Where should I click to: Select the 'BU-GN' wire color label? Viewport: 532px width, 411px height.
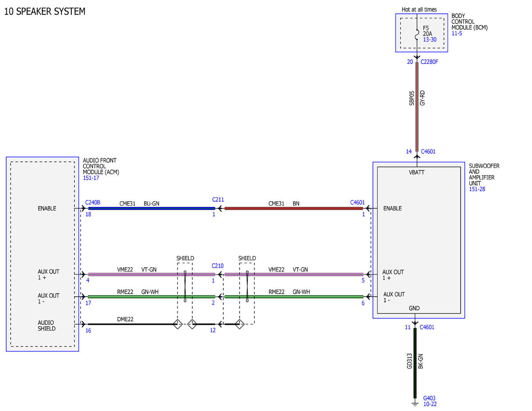point(152,204)
